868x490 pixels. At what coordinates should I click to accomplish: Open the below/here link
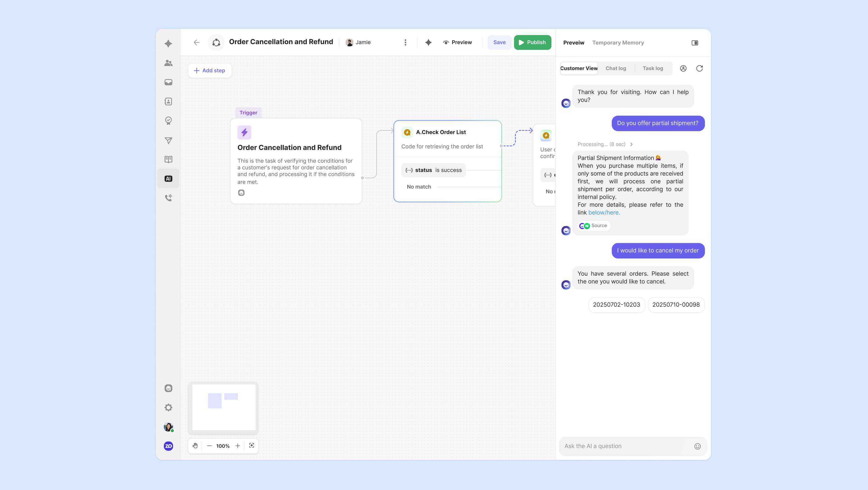pos(604,212)
